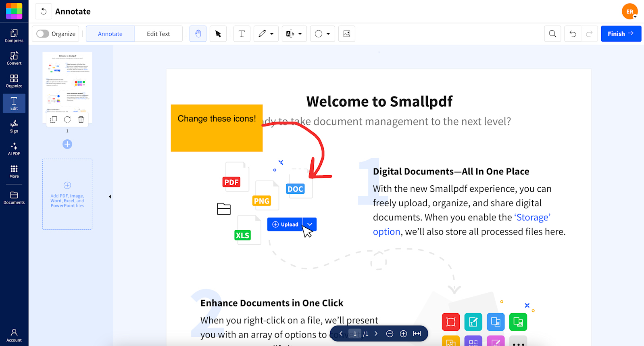This screenshot has width=644, height=346.
Task: Open the ER account avatar menu
Action: (x=629, y=11)
